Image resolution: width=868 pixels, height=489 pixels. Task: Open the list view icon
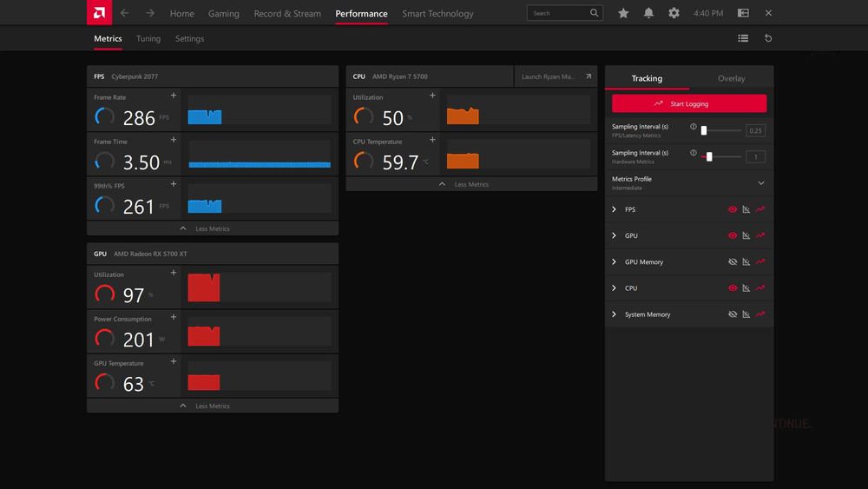click(743, 38)
